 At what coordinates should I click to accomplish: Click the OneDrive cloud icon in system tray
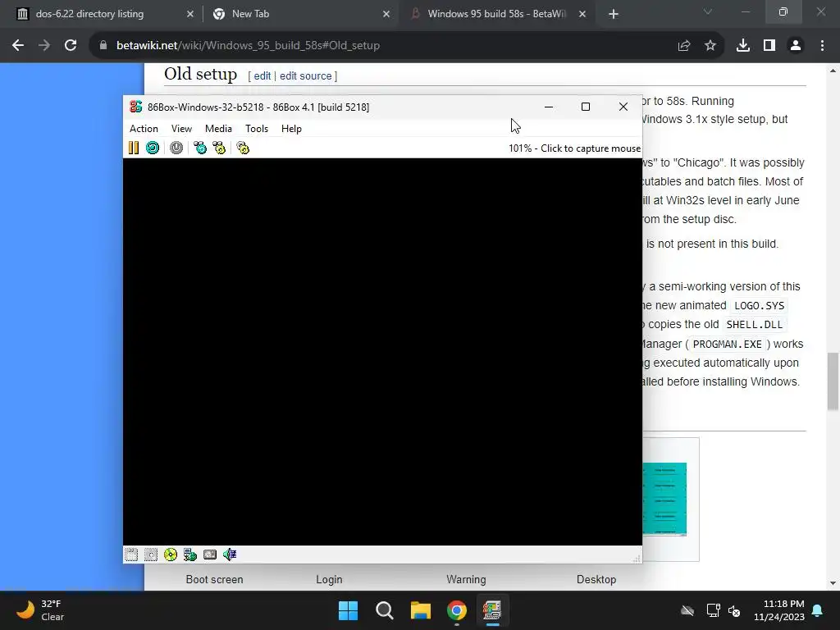click(687, 610)
